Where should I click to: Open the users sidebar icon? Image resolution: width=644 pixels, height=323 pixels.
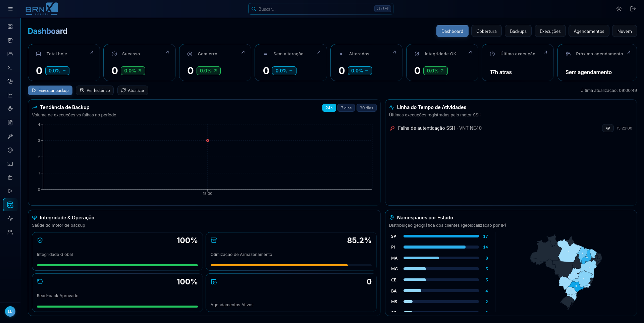pos(10,232)
